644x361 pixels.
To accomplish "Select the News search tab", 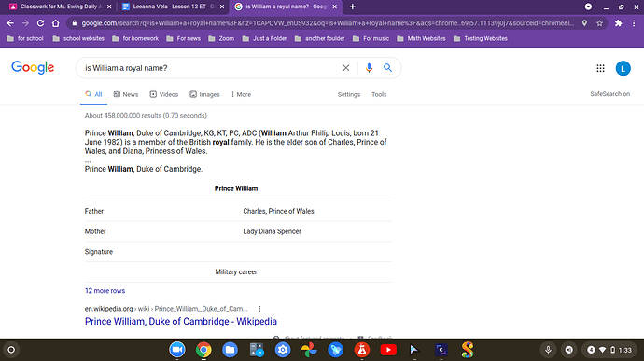I will coord(126,94).
